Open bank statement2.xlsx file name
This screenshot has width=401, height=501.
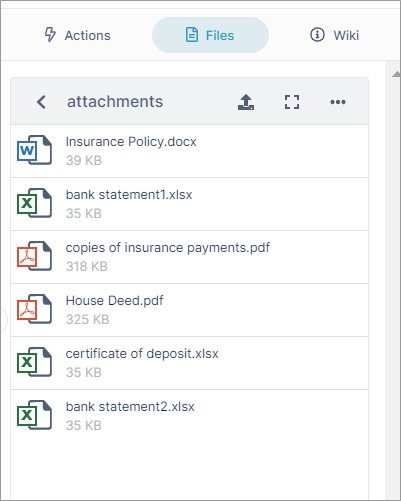pos(130,407)
